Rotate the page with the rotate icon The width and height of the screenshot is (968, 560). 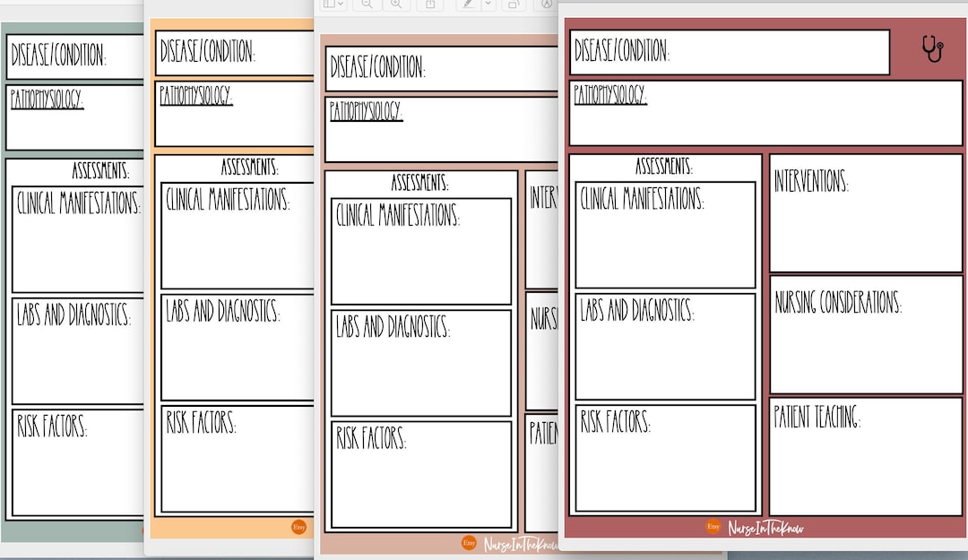(x=513, y=4)
